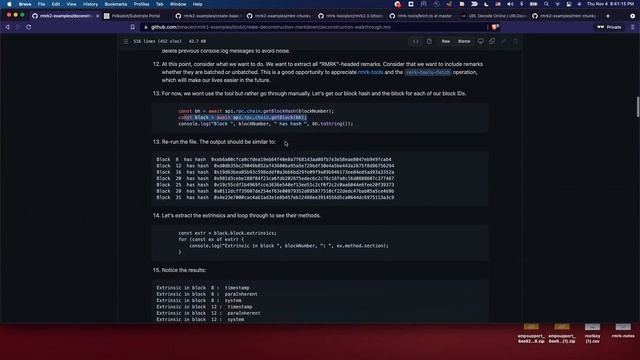
Task: Click the 'Block 12 has hash' output line
Action: point(275,166)
